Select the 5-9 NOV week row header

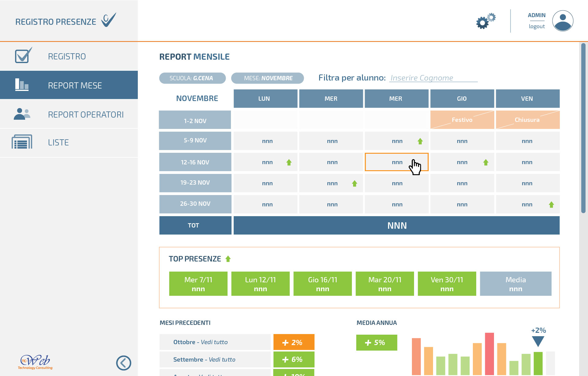(195, 141)
